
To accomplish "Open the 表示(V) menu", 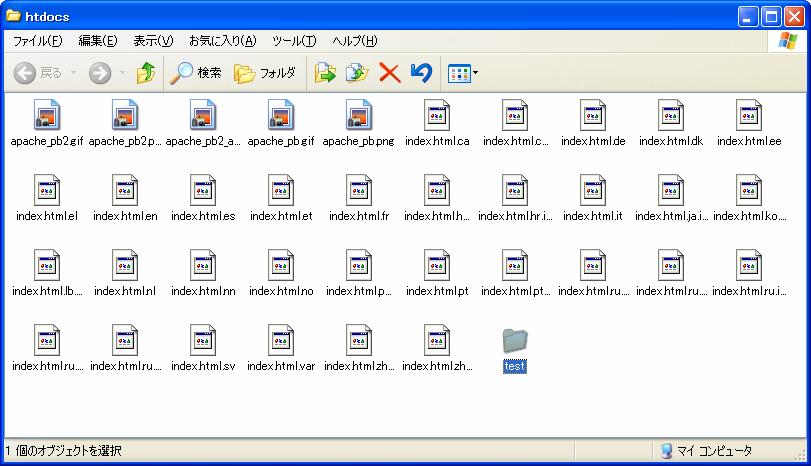I will pyautogui.click(x=153, y=41).
